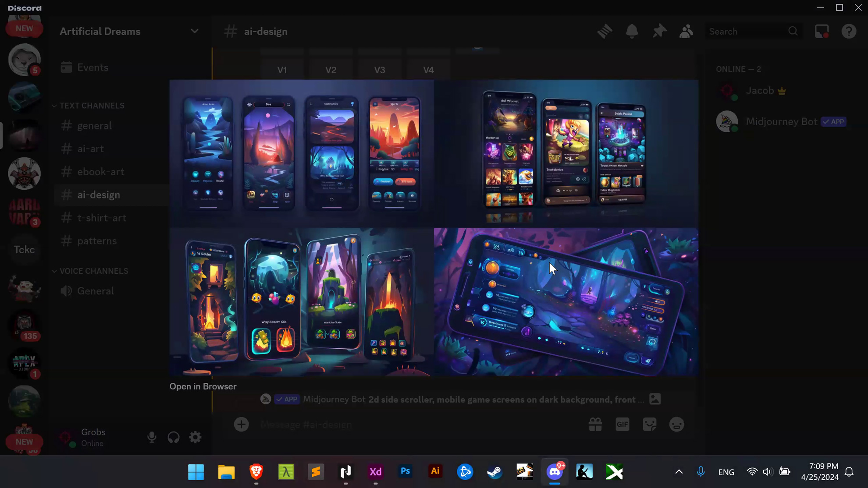
Task: Open the sticker picker
Action: (649, 424)
